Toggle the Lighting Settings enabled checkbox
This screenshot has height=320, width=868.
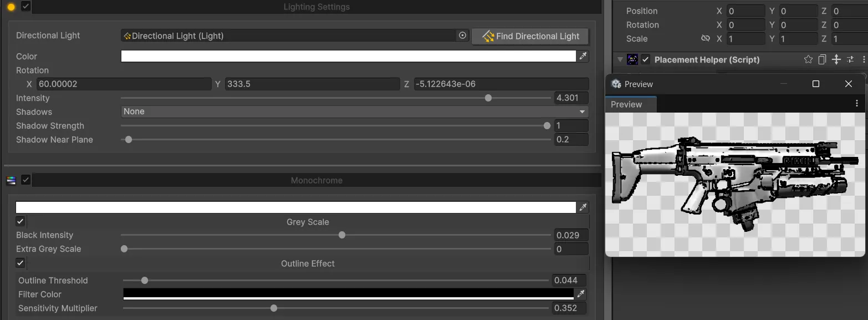click(25, 7)
